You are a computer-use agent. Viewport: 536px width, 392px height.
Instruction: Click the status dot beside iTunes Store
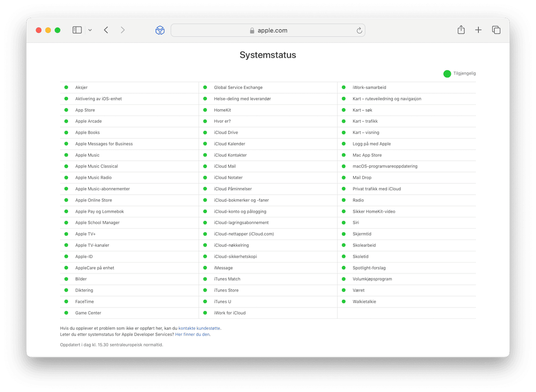(205, 290)
